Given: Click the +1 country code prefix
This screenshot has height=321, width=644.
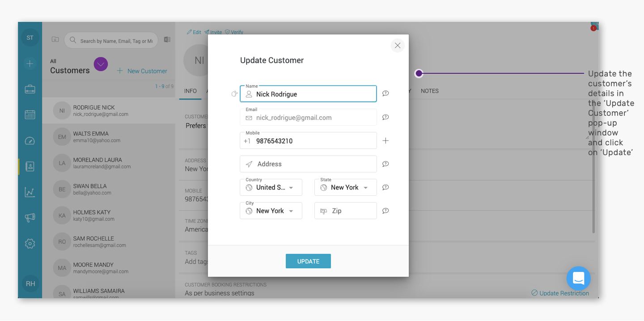Looking at the screenshot, I should click(247, 141).
